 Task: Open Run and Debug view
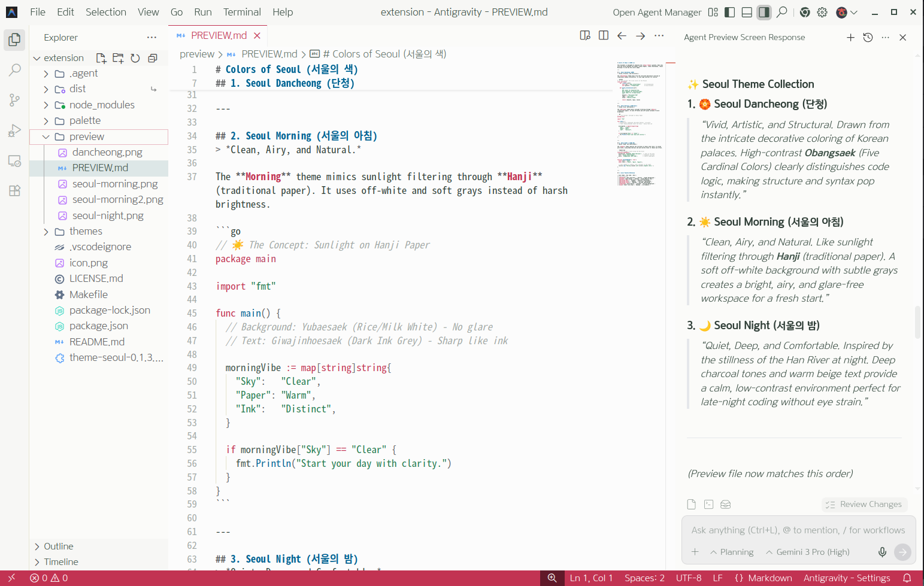coord(14,130)
